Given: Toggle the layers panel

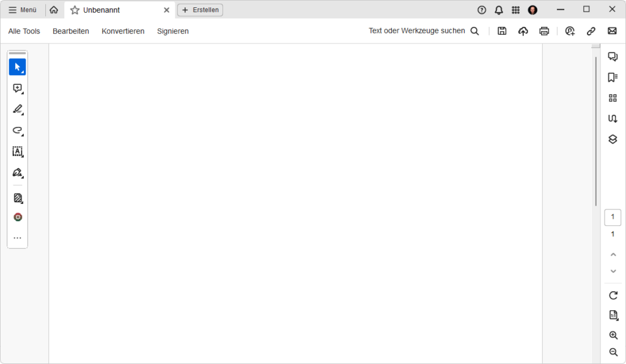Looking at the screenshot, I should coord(613,139).
